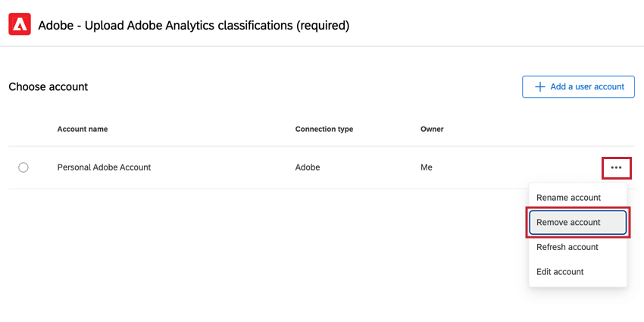Select the Personal Adobe Account radio button

23,167
